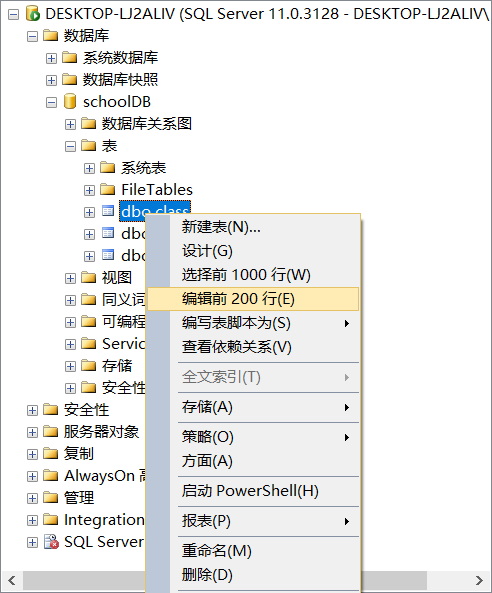The height and width of the screenshot is (593, 492).
Task: Click the 表 folder icon
Action: pyautogui.click(x=88, y=146)
